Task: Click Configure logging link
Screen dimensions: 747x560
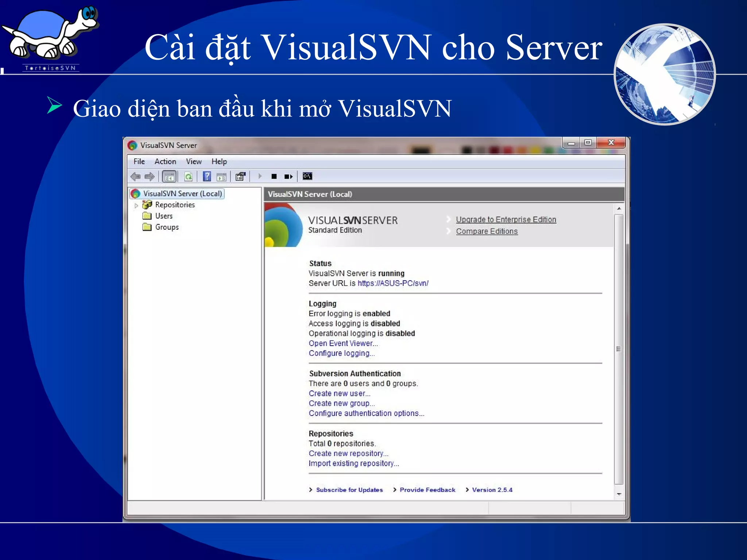Action: click(342, 353)
